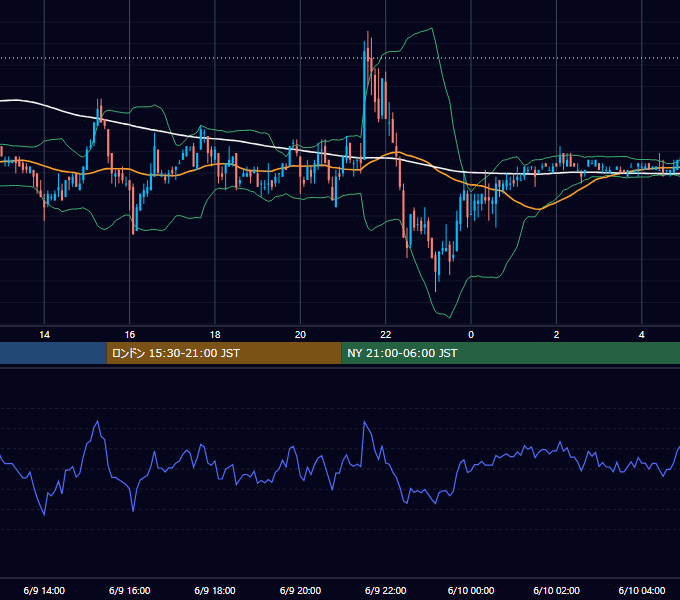
Task: Click the 14 hour axis label
Action: pyautogui.click(x=44, y=335)
